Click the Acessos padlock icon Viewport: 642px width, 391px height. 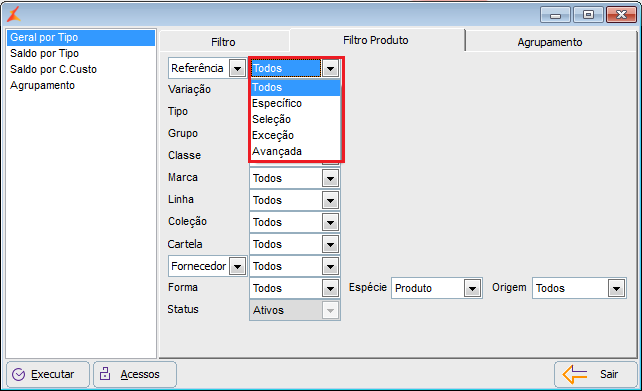(x=105, y=373)
